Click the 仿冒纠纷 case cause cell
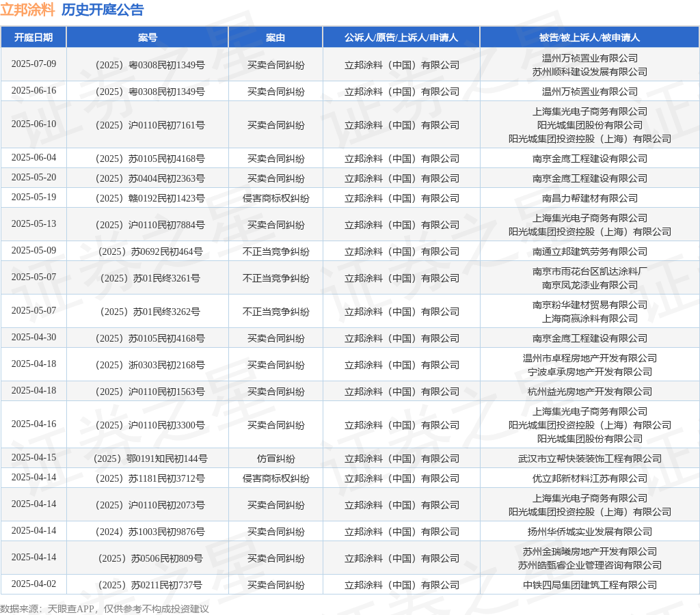Screen dimensions: 700x615 [276, 459]
